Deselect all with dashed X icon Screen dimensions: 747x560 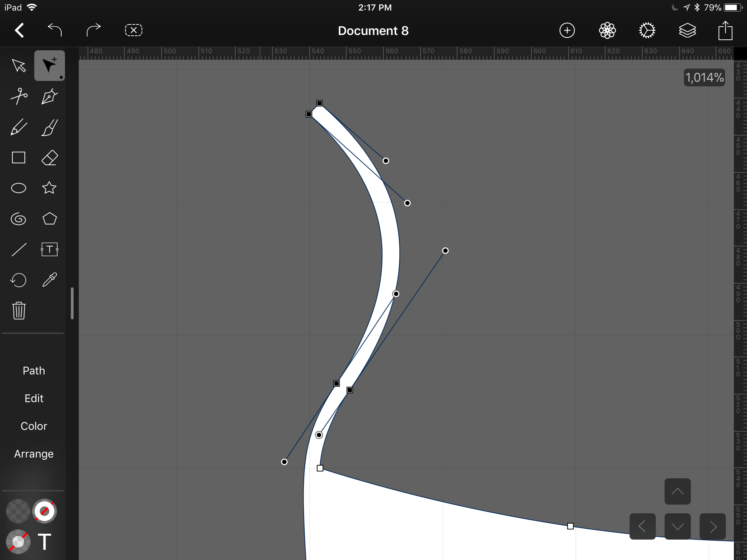(x=133, y=30)
